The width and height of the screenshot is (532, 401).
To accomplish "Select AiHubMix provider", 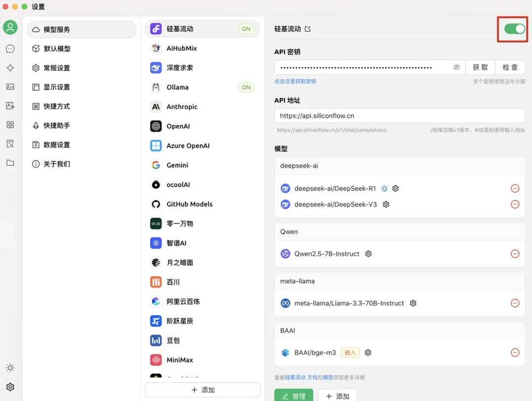I will click(202, 49).
